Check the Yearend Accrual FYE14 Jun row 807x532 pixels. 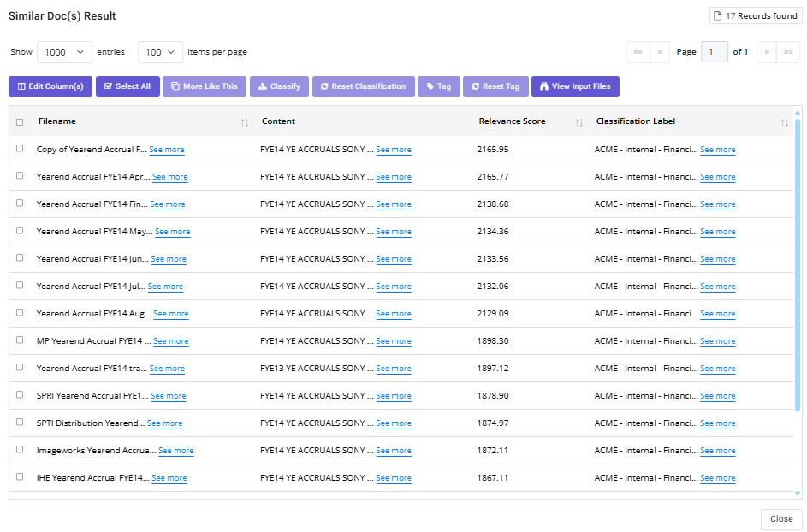click(20, 257)
